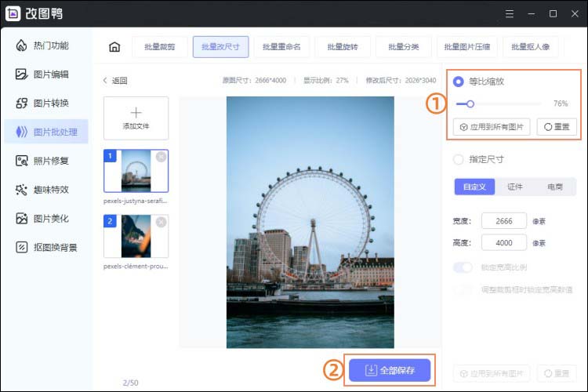Adjust the scale percentage slider handle
This screenshot has width=588, height=392.
click(x=470, y=104)
